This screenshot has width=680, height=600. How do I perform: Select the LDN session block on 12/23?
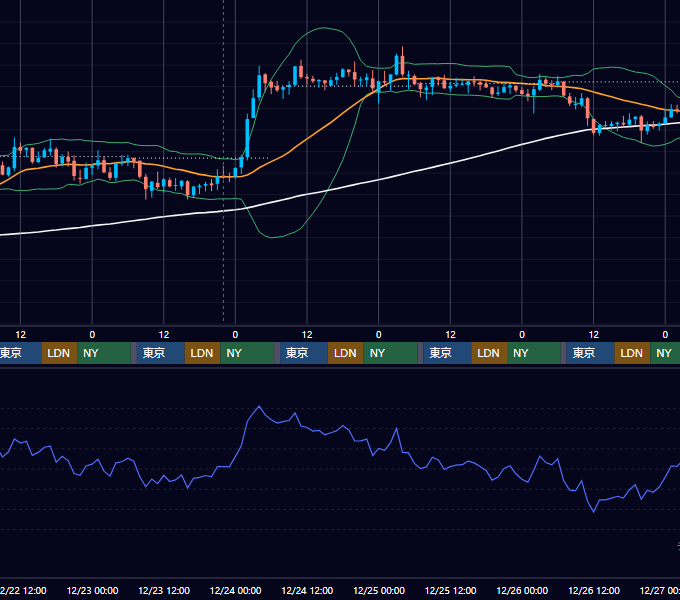point(203,353)
